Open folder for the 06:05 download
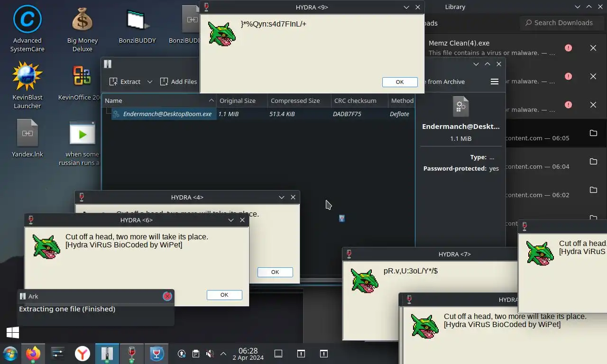The width and height of the screenshot is (607, 364). [x=593, y=133]
